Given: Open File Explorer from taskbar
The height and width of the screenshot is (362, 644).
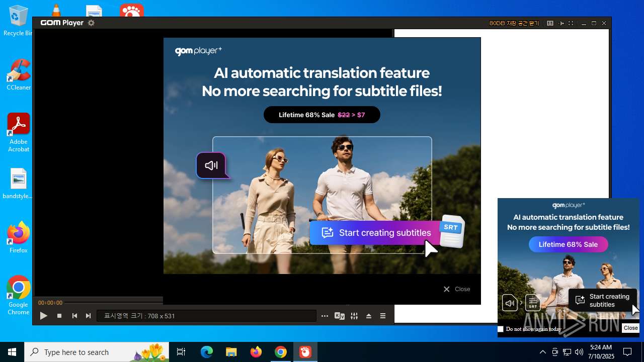Looking at the screenshot, I should tap(231, 352).
